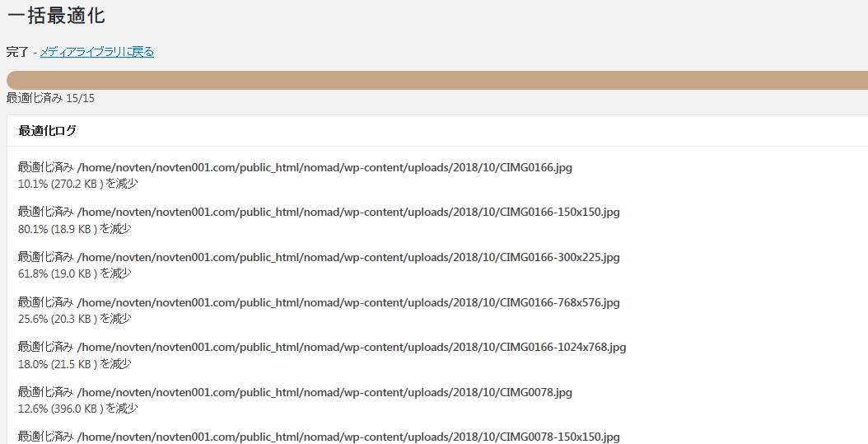Click the 最適化ログ panel header
This screenshot has width=868, height=444.
coord(48,131)
